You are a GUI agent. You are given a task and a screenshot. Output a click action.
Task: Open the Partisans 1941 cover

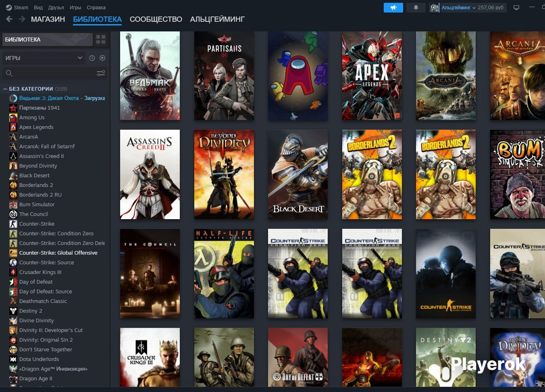[224, 76]
